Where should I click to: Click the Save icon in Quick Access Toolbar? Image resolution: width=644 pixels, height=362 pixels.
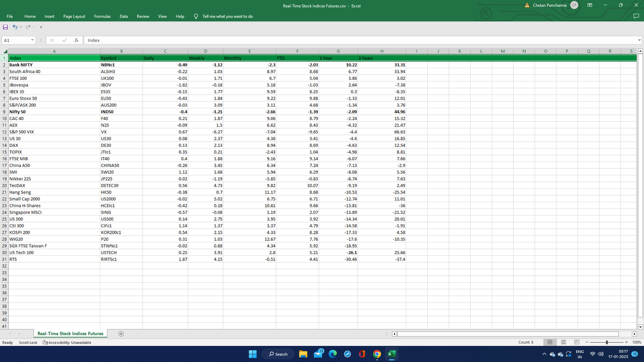(5, 26)
